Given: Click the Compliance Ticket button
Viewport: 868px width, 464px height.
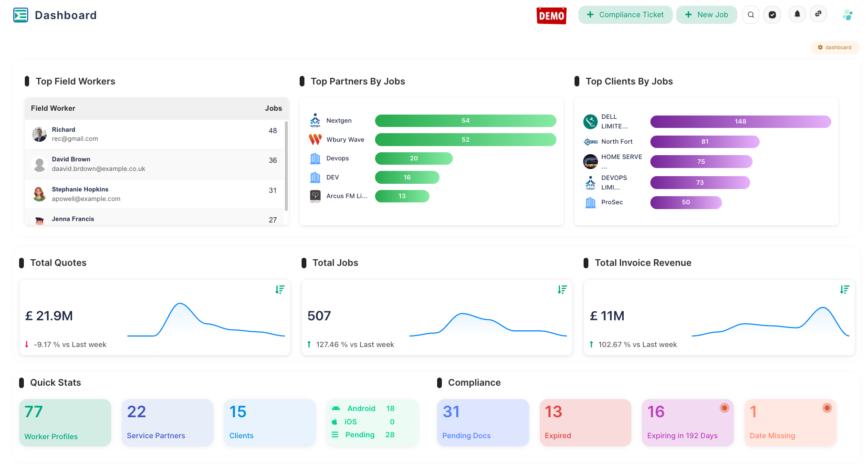Looking at the screenshot, I should pos(625,15).
